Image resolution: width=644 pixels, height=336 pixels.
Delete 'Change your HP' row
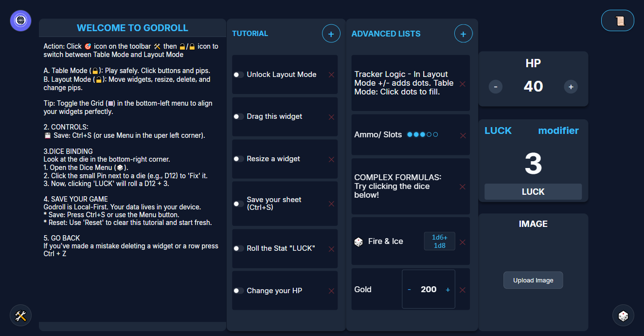coord(331,291)
